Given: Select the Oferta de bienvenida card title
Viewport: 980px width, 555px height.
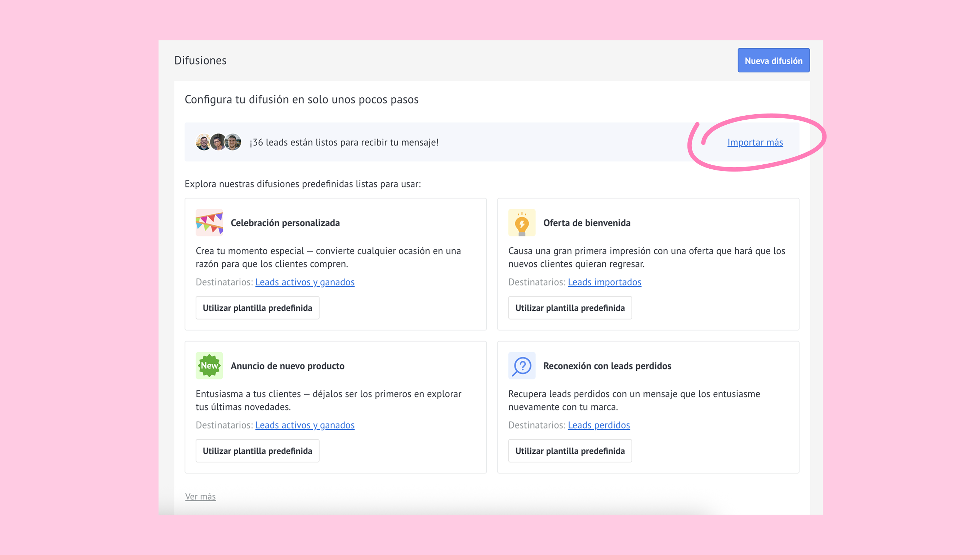Looking at the screenshot, I should click(587, 223).
